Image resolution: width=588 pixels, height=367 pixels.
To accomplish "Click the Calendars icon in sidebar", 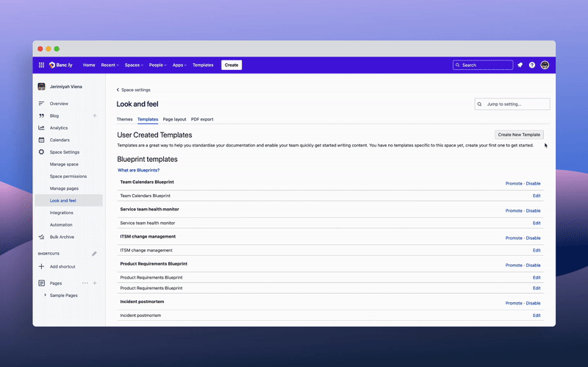I will 41,140.
